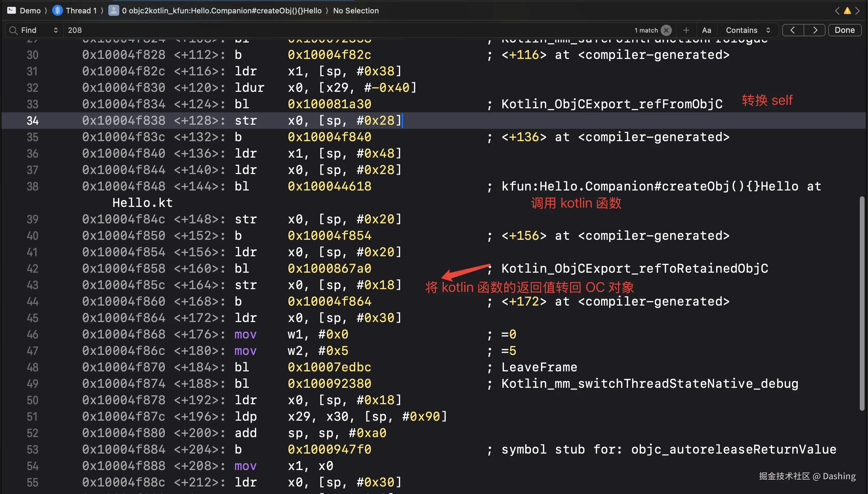Click the Thread 1 icon

(x=57, y=10)
